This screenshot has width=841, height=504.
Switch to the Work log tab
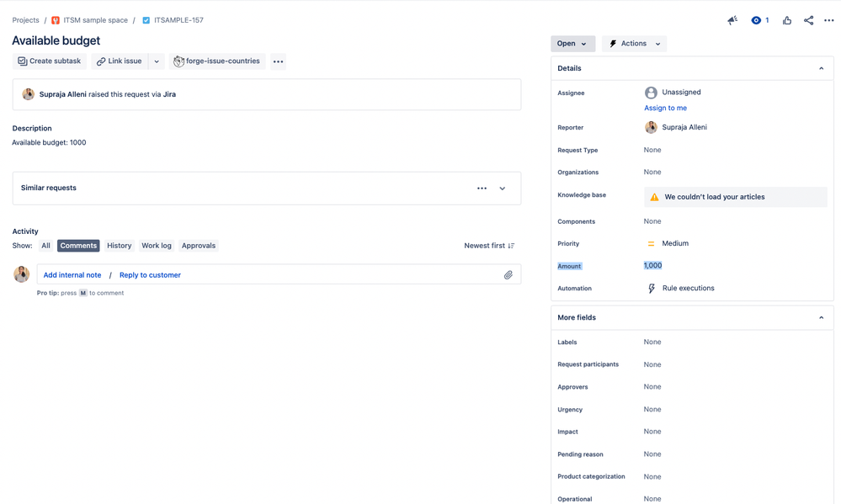point(157,246)
